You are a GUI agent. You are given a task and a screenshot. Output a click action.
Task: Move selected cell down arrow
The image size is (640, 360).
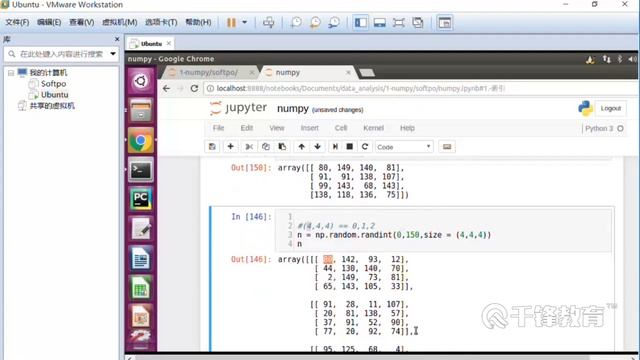(x=317, y=147)
